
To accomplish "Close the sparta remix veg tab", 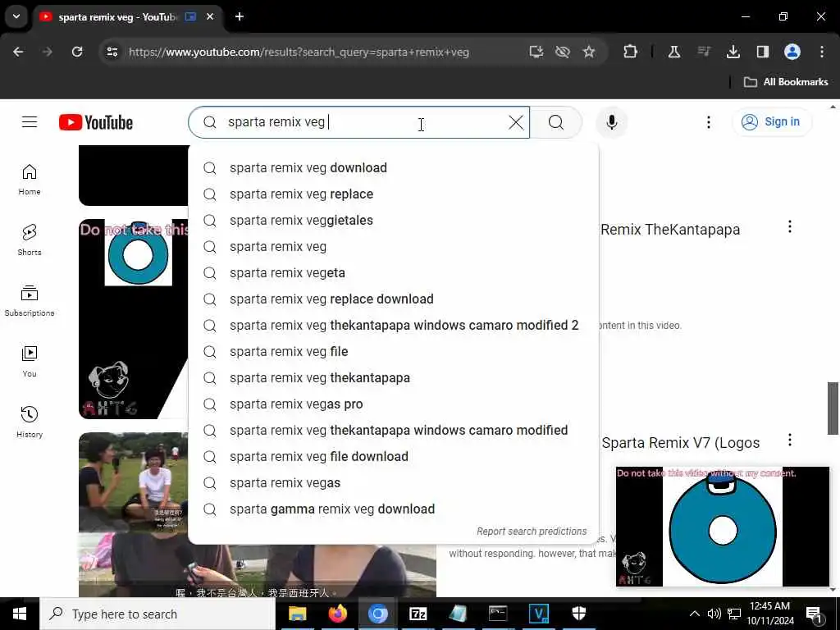I will pyautogui.click(x=210, y=16).
